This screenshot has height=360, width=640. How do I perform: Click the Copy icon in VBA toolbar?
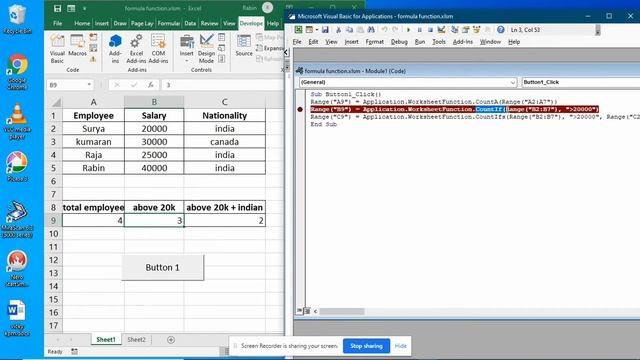click(349, 30)
